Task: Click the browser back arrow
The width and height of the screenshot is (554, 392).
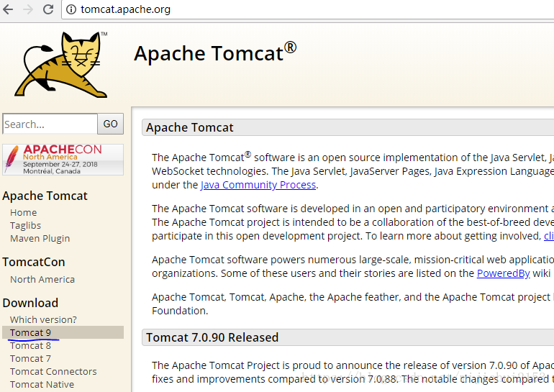Action: pyautogui.click(x=8, y=9)
